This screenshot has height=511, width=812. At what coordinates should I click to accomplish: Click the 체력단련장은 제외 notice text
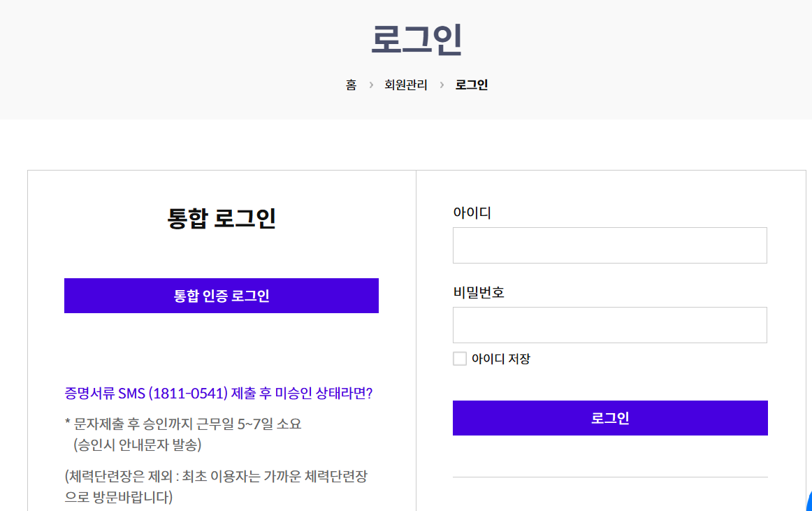point(216,487)
